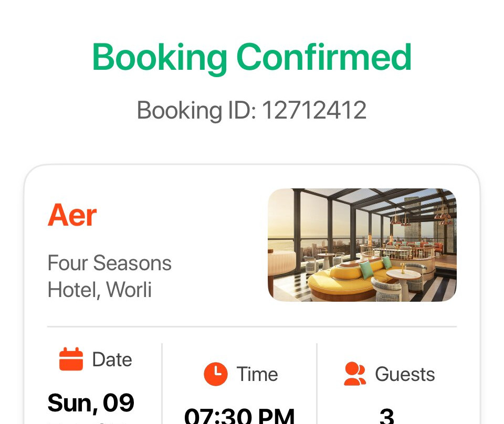Image resolution: width=504 pixels, height=424 pixels.
Task: Click the booking number 12712412
Action: click(314, 111)
